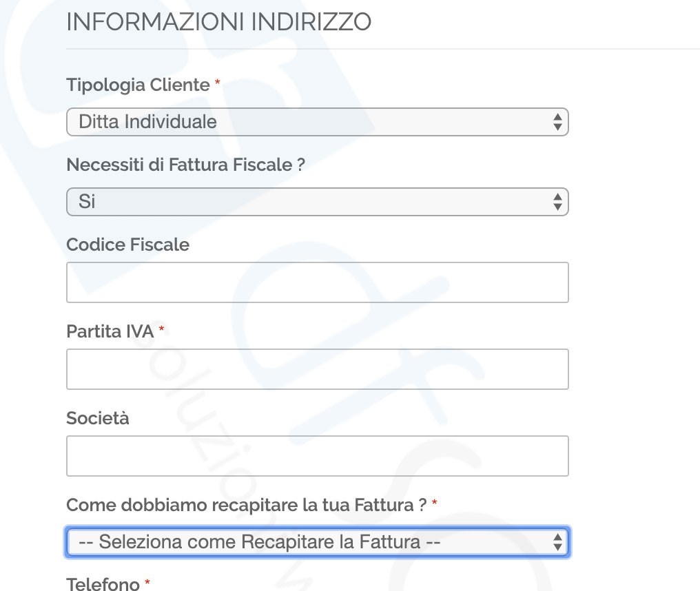Click the Codice Fiscale label
Screen dimensions: 700x591
click(x=127, y=245)
